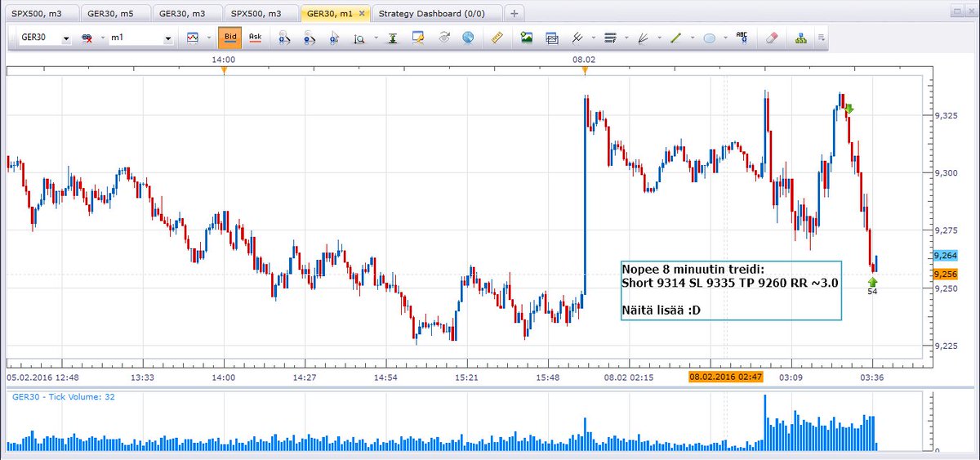Click the highlighted 08.02.2016 02:47 time label
The width and height of the screenshot is (980, 460).
(725, 377)
